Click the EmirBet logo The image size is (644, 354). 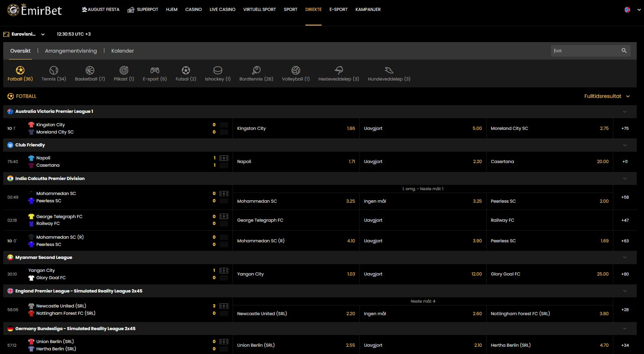point(35,10)
